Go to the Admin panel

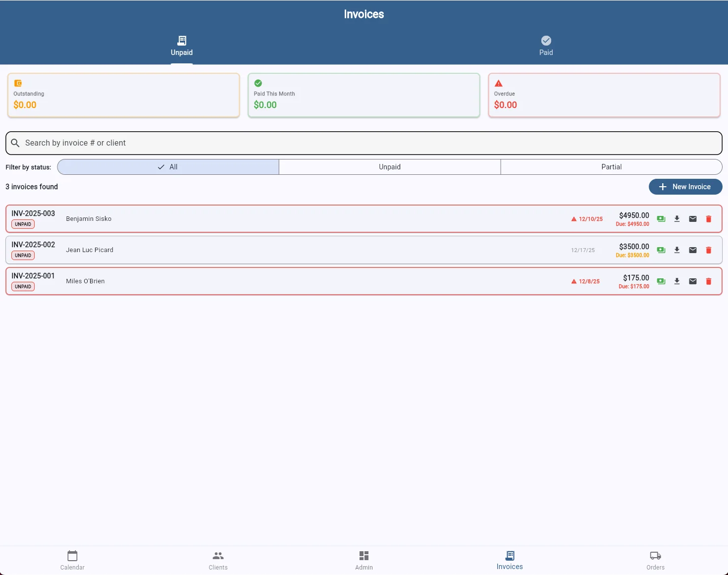coord(364,560)
